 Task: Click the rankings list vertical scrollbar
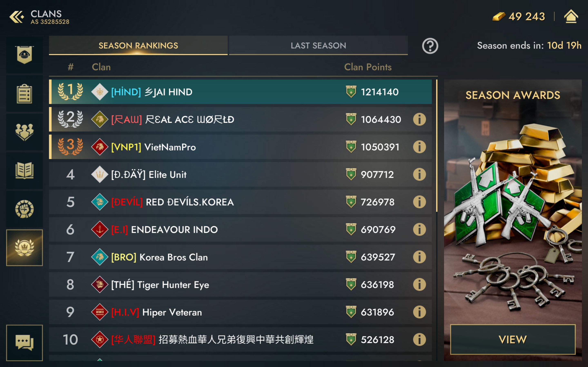(437, 146)
